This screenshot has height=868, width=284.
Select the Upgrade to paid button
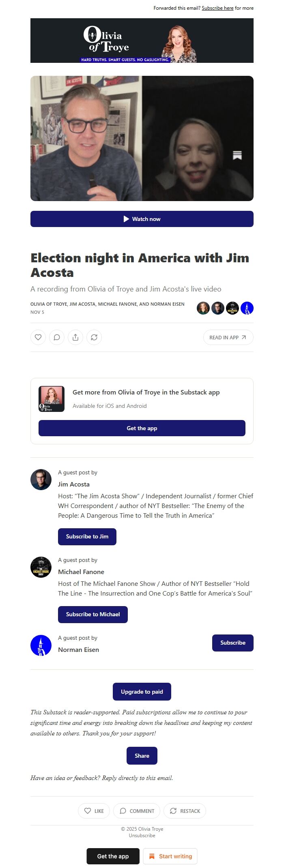coord(142,692)
